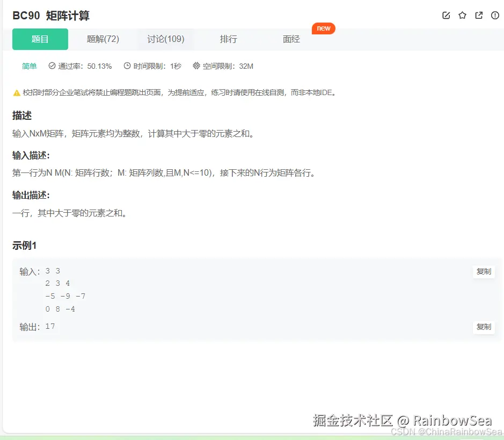
Task: Open the 讨论(109) tab
Action: pyautogui.click(x=165, y=39)
